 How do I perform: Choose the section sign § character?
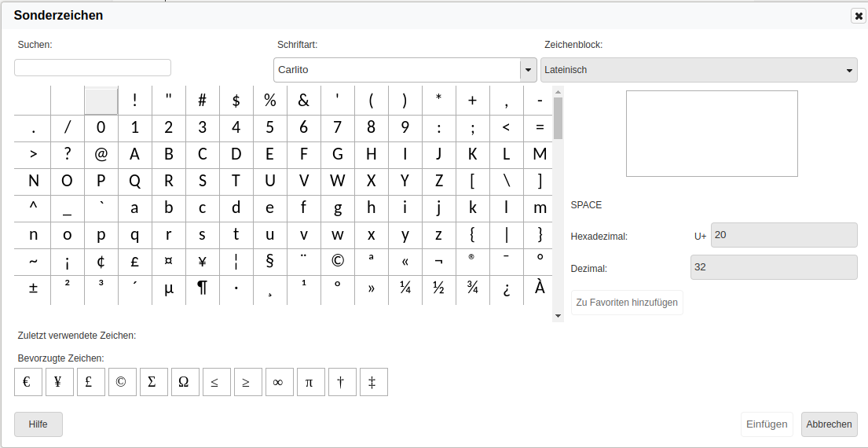click(269, 262)
